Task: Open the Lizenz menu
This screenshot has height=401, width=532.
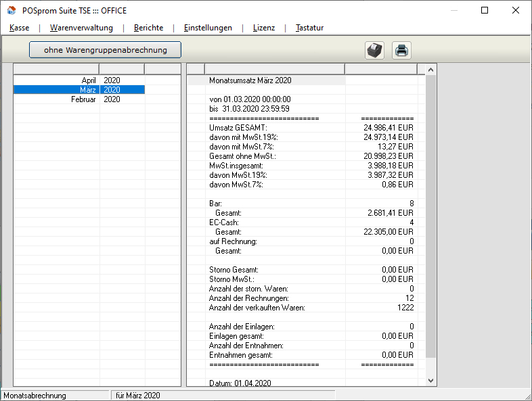Action: 264,28
